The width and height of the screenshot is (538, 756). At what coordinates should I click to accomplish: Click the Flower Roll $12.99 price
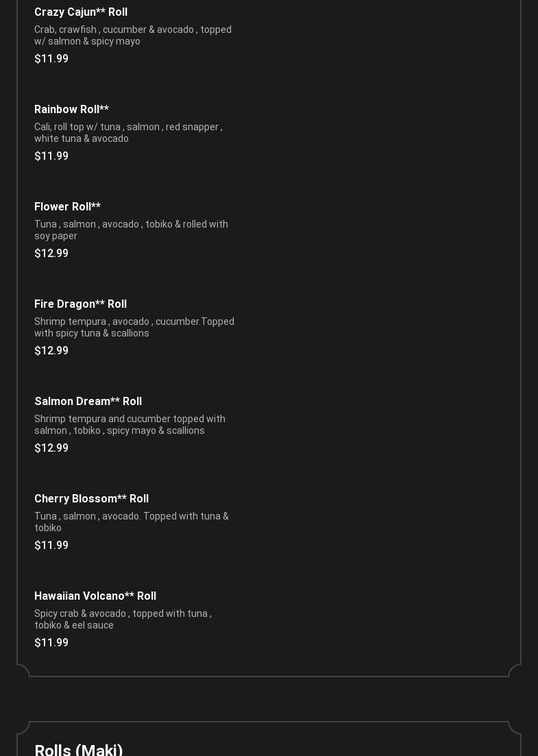(x=51, y=254)
